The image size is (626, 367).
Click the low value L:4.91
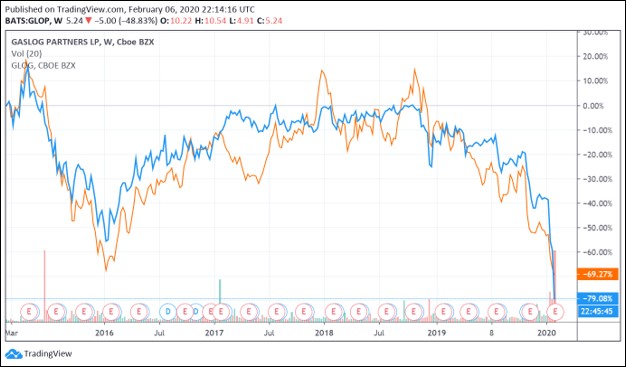pyautogui.click(x=242, y=21)
